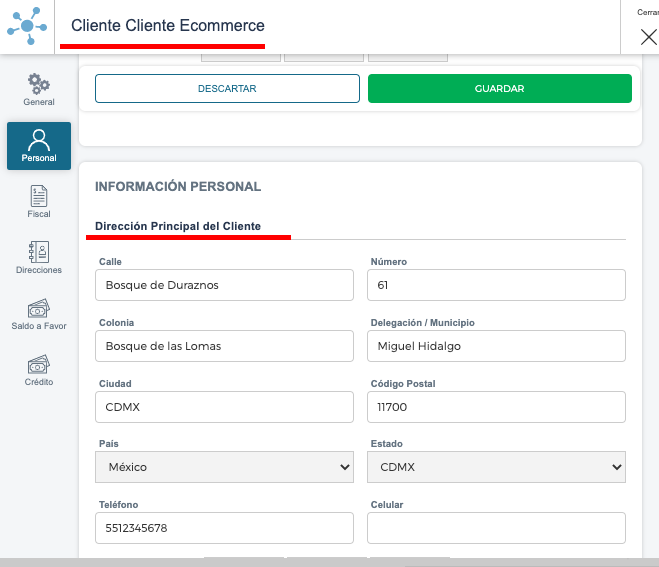The image size is (659, 567).
Task: Click the Colonia input field
Action: coord(224,346)
